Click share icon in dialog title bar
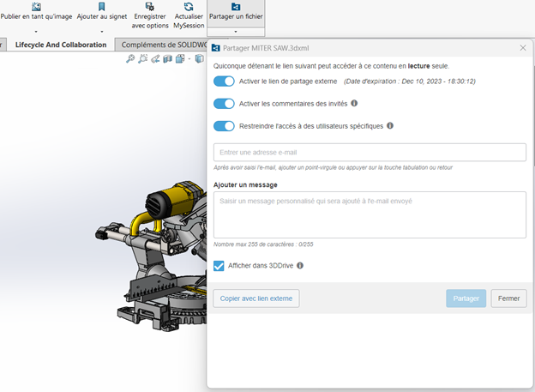The width and height of the screenshot is (535, 392). pos(216,48)
